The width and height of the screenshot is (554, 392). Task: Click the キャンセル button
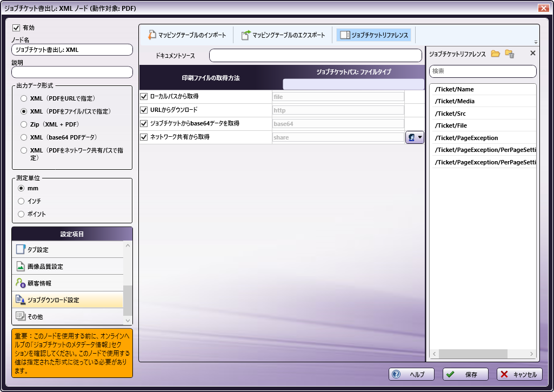[x=519, y=374]
